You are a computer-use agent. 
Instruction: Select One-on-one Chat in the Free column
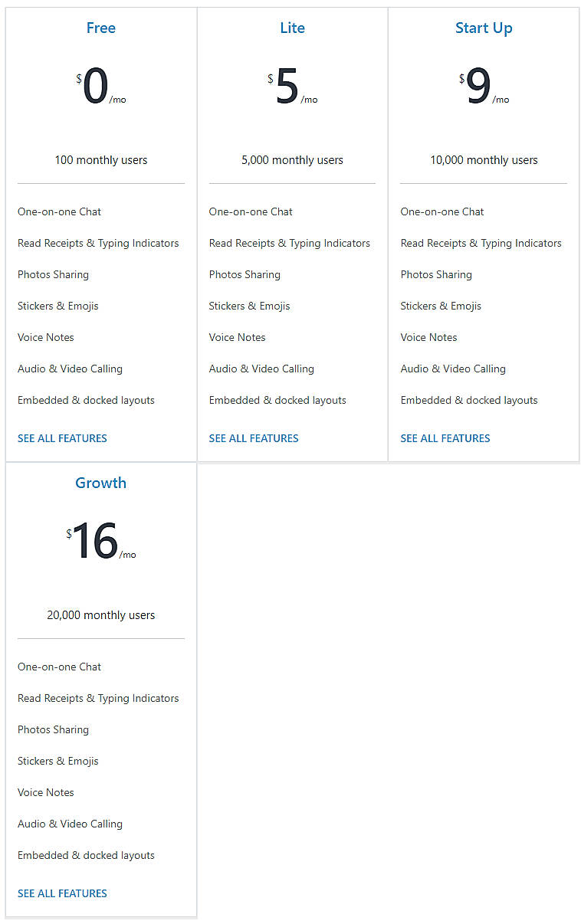[59, 211]
